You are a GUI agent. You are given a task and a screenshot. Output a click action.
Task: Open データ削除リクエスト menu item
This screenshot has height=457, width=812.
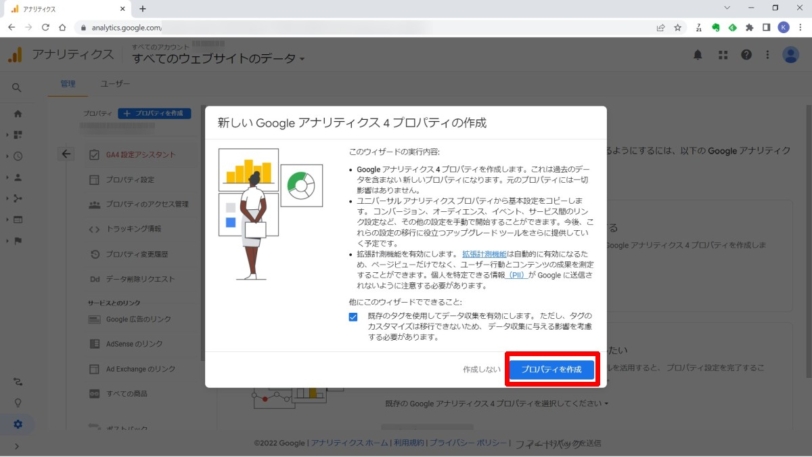[x=140, y=279]
